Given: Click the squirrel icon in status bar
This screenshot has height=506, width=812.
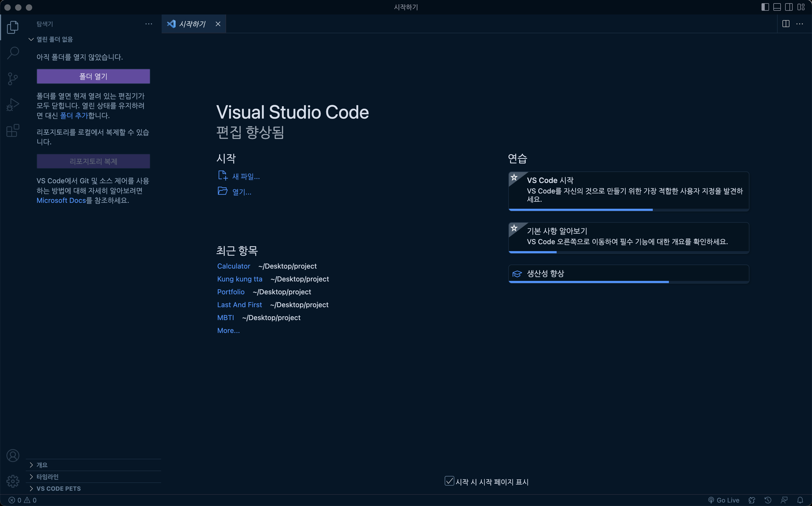Looking at the screenshot, I should (752, 500).
